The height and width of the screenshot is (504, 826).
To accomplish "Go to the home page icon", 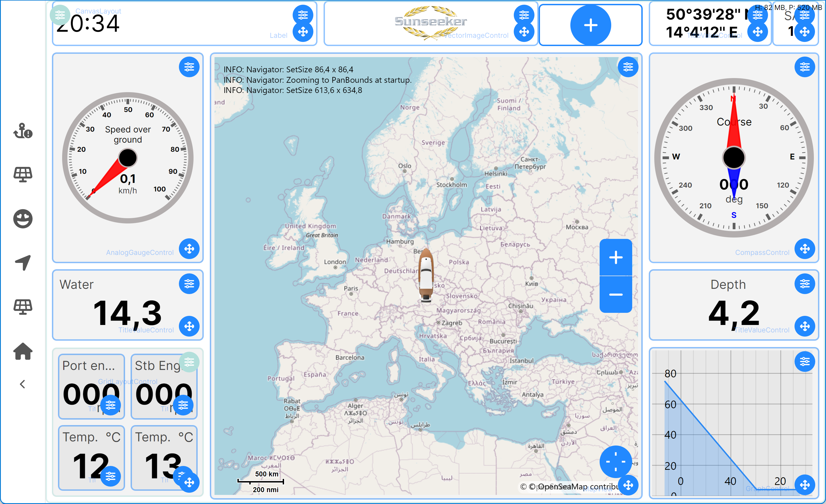I will coord(23,351).
